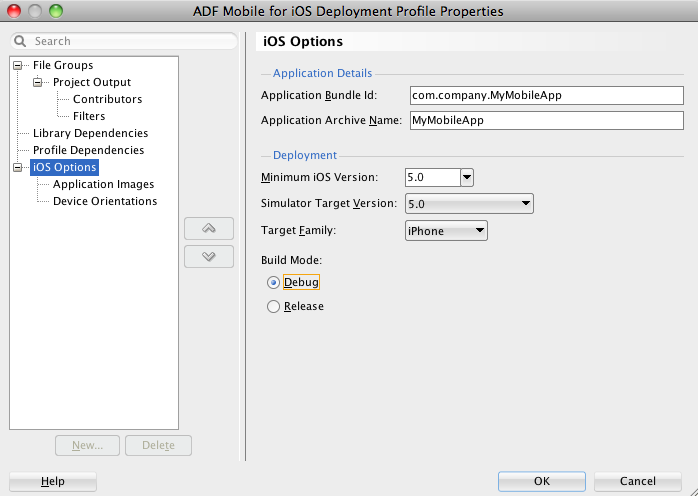Collapse the iOS Options tree node
698x496 pixels.
pyautogui.click(x=17, y=167)
